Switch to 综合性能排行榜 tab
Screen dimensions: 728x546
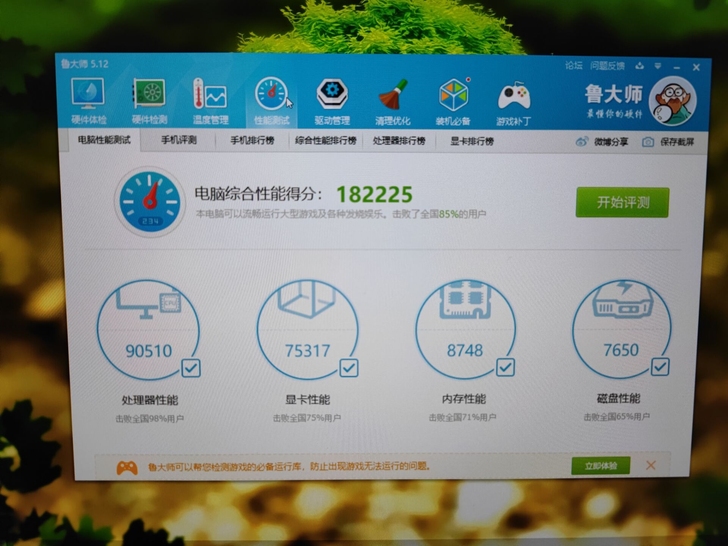[325, 140]
